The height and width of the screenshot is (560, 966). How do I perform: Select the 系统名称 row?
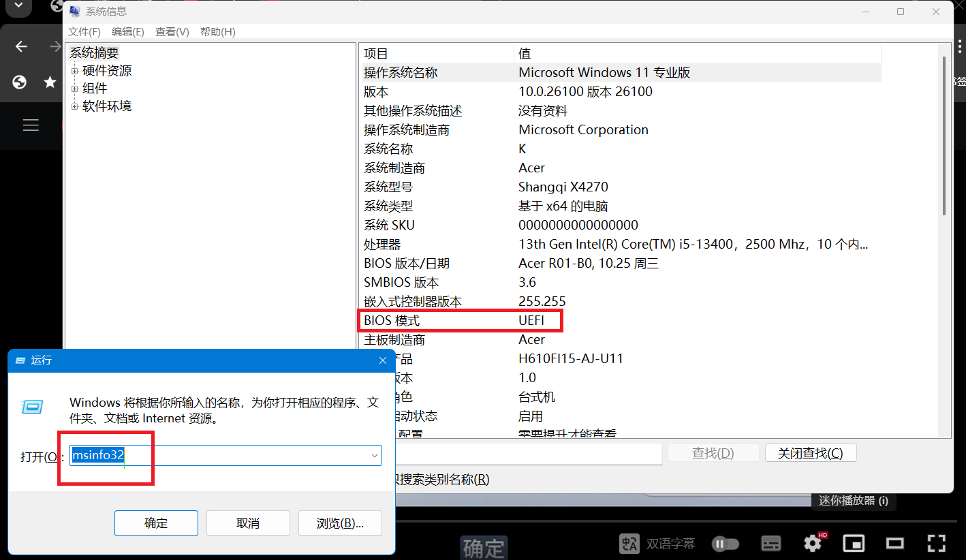click(x=621, y=149)
